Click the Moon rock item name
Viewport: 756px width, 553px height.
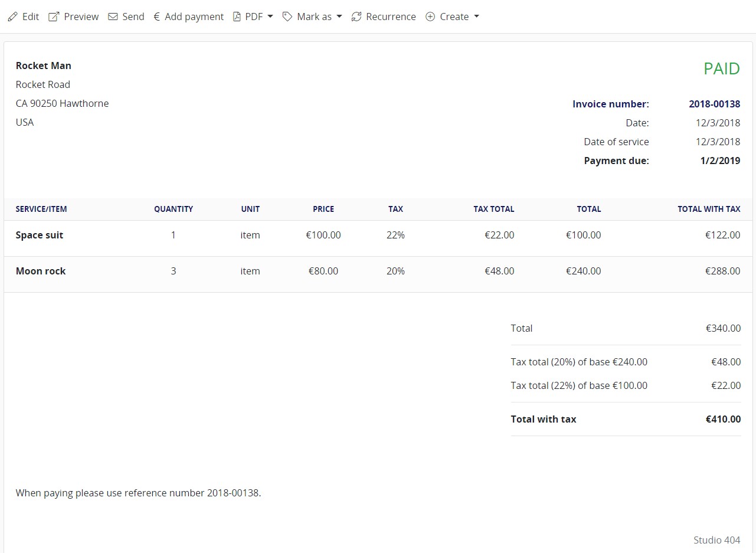coord(41,271)
